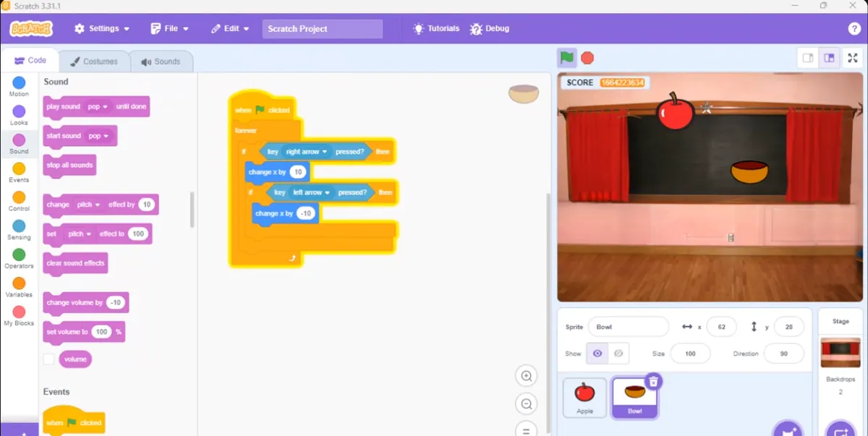Select the My Blocks category
The image size is (868, 436).
tap(19, 316)
